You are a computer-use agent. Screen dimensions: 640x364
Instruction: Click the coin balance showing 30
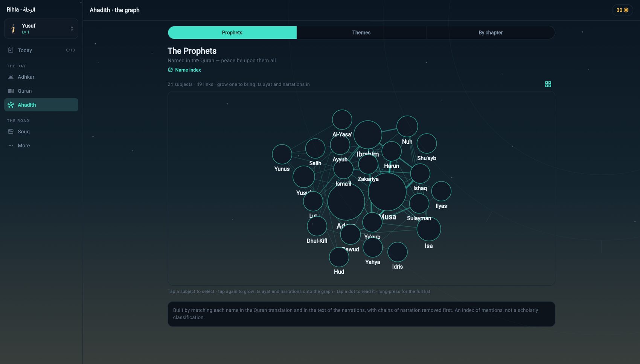(622, 10)
